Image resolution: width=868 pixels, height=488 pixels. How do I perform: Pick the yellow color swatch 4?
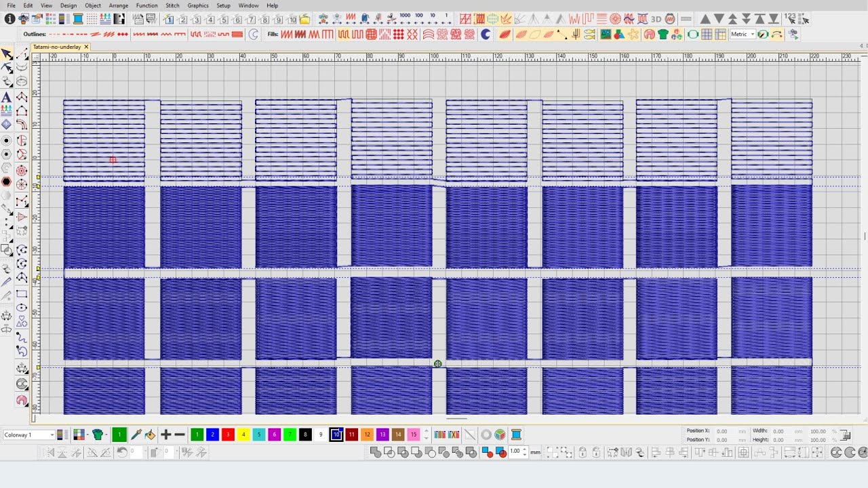(243, 434)
